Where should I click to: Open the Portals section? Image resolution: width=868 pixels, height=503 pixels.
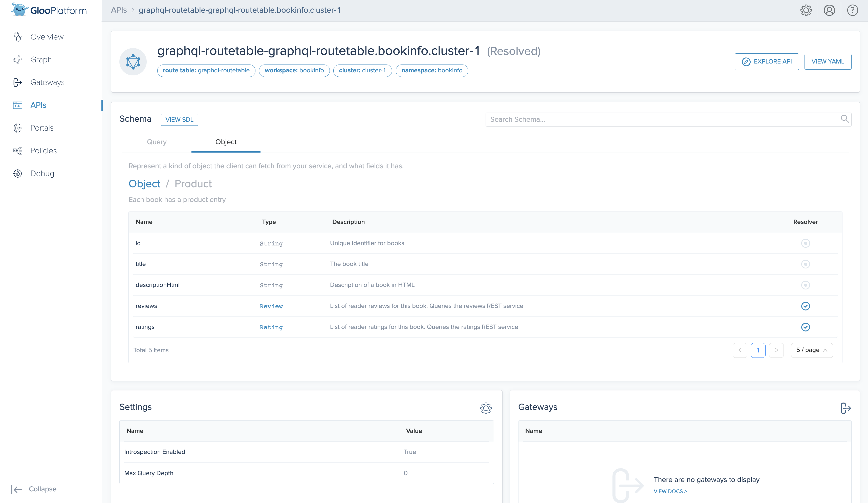coord(42,128)
